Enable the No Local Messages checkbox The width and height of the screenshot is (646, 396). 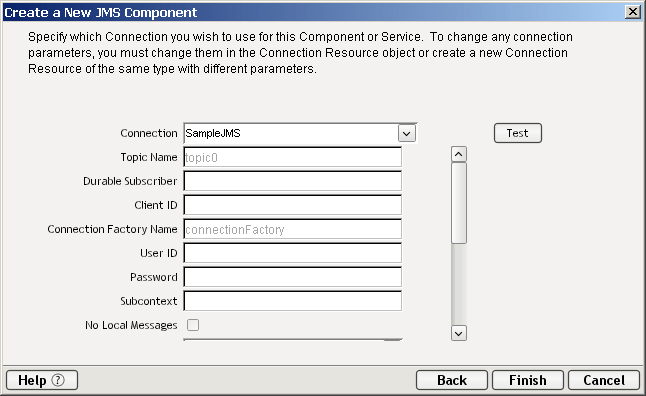[193, 325]
